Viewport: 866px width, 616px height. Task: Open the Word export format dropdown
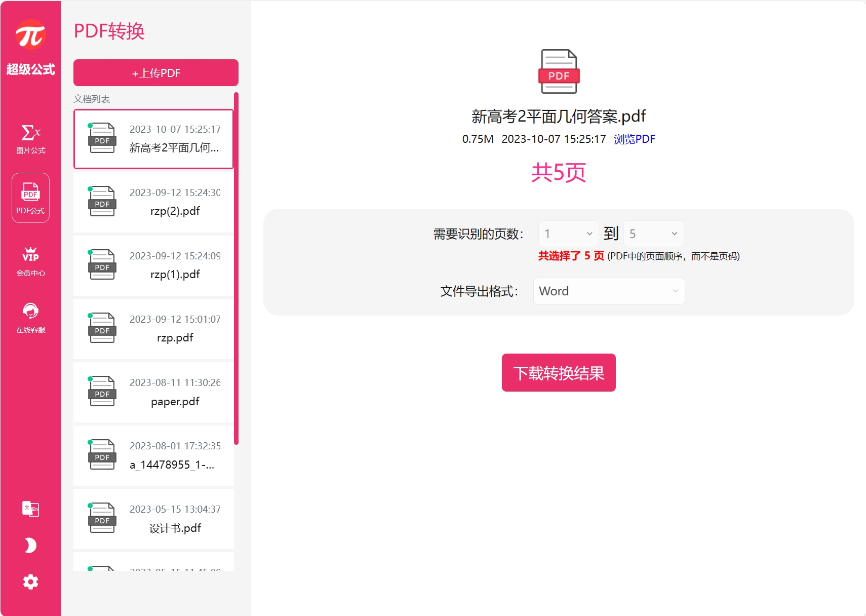click(609, 291)
